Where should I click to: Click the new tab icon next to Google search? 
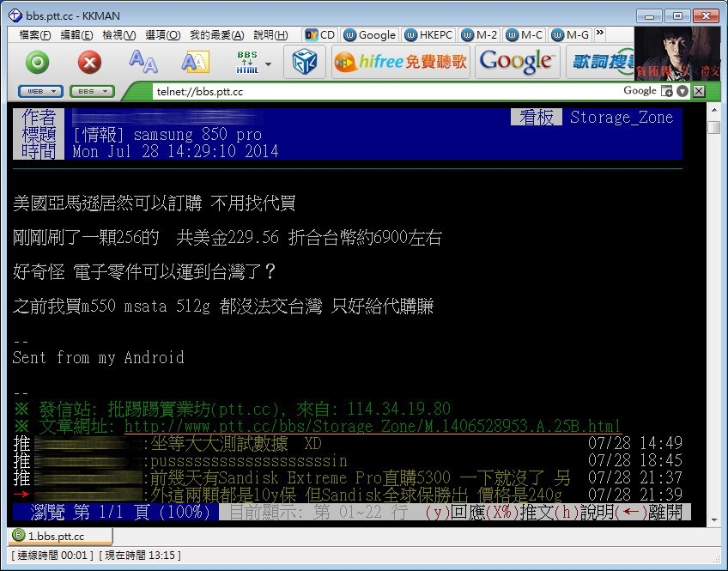[x=667, y=91]
